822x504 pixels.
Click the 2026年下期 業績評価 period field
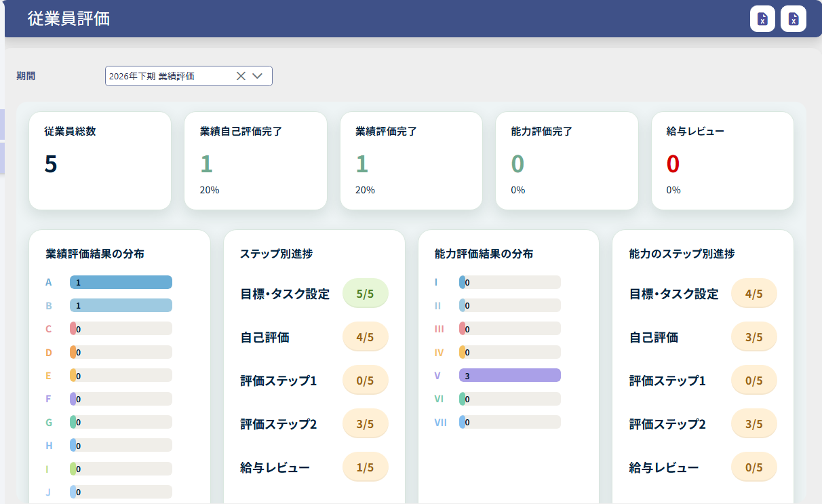click(189, 76)
